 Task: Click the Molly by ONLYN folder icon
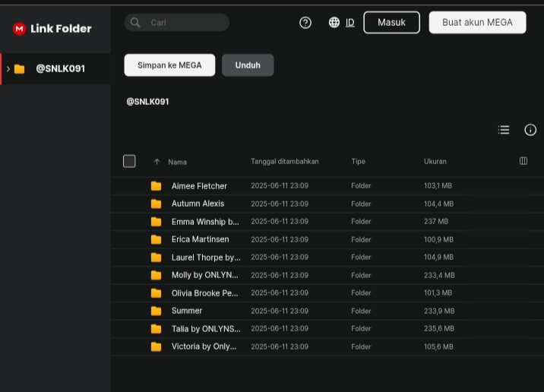point(156,275)
